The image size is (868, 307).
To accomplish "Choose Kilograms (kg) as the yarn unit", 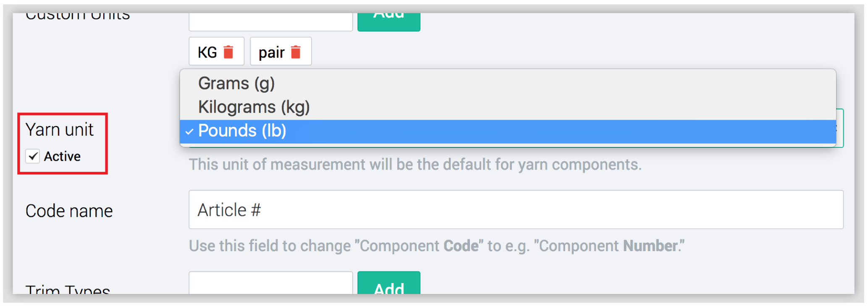I will (254, 107).
